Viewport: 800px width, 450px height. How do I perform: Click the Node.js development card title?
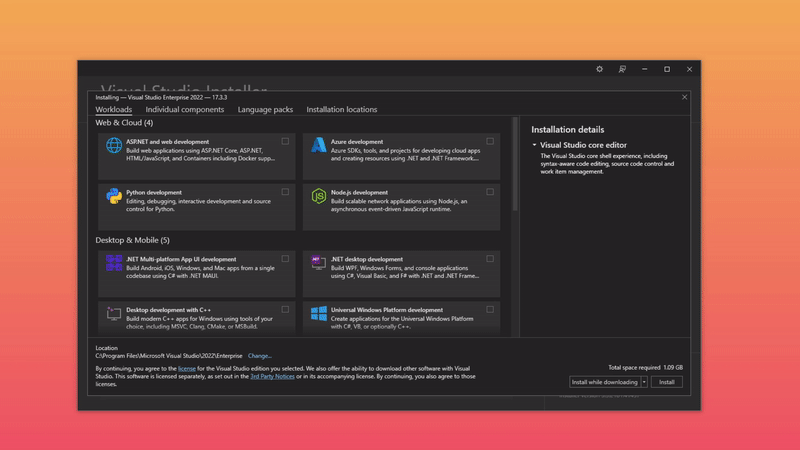click(x=359, y=192)
